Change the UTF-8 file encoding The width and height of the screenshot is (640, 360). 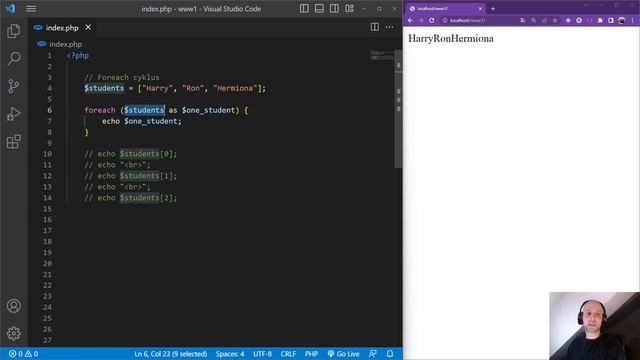click(262, 354)
